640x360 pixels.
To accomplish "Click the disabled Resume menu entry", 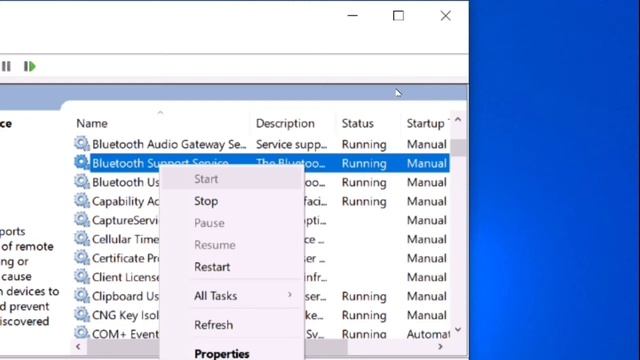I will click(x=232, y=245).
